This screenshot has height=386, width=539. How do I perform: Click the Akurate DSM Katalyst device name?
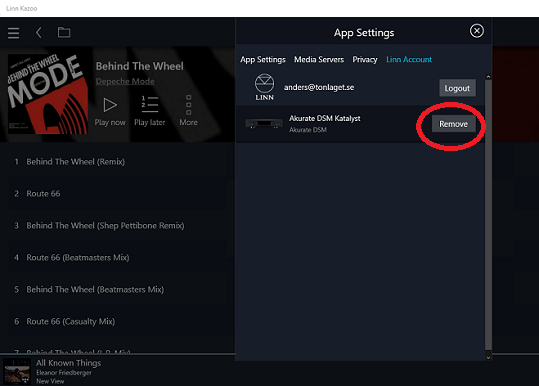tap(324, 118)
